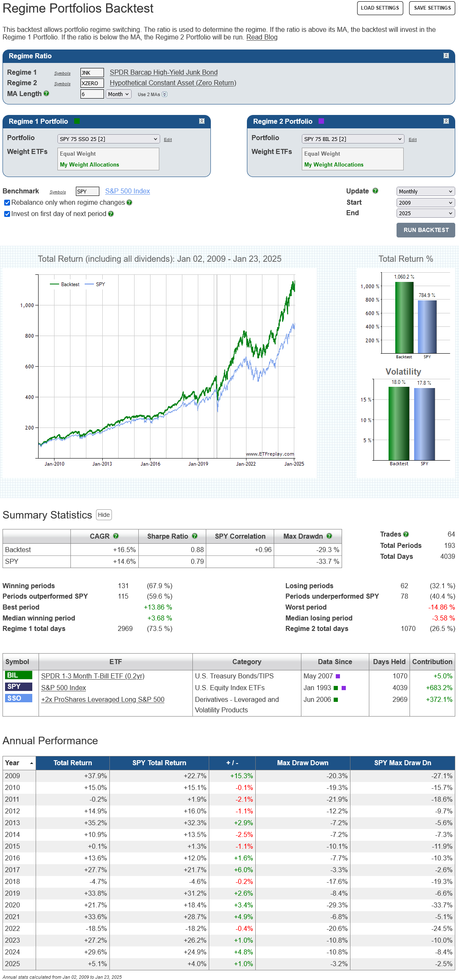
Task: Select My Weight Allocations for Regime 2
Action: (334, 165)
